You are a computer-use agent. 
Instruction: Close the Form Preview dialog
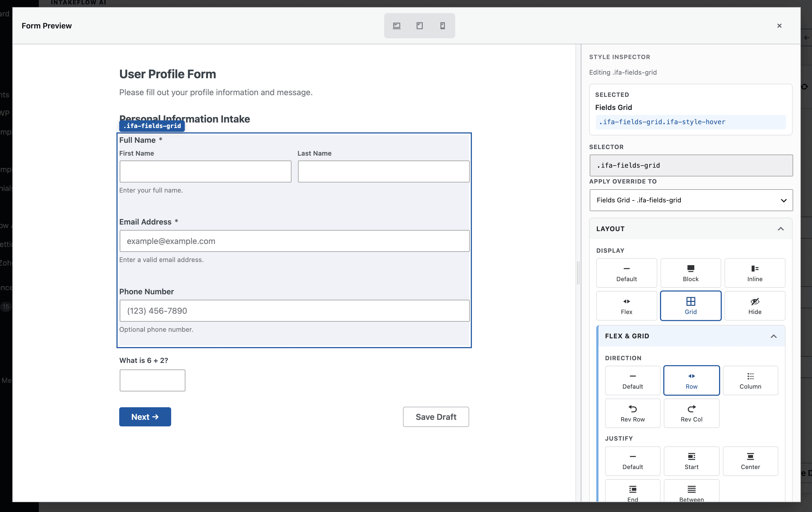(x=779, y=26)
